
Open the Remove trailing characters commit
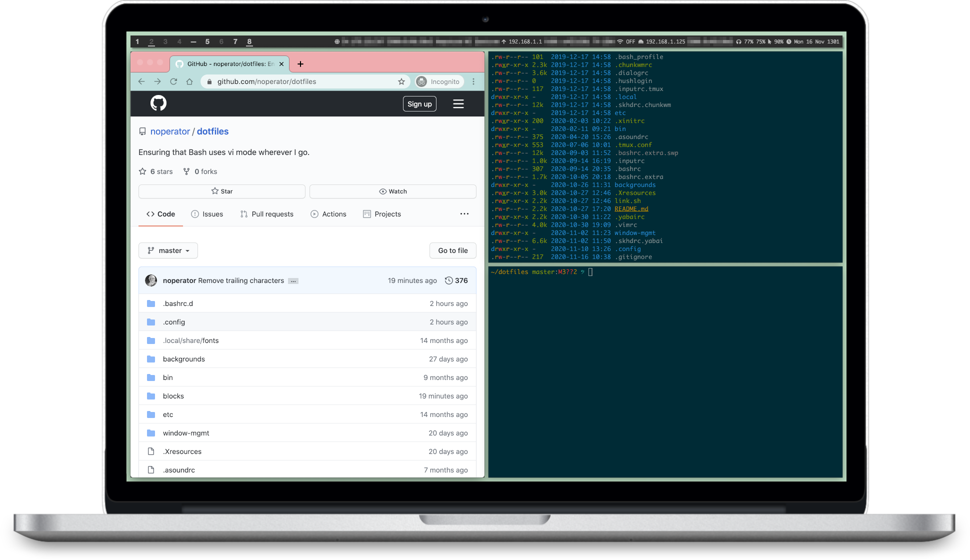click(x=241, y=280)
